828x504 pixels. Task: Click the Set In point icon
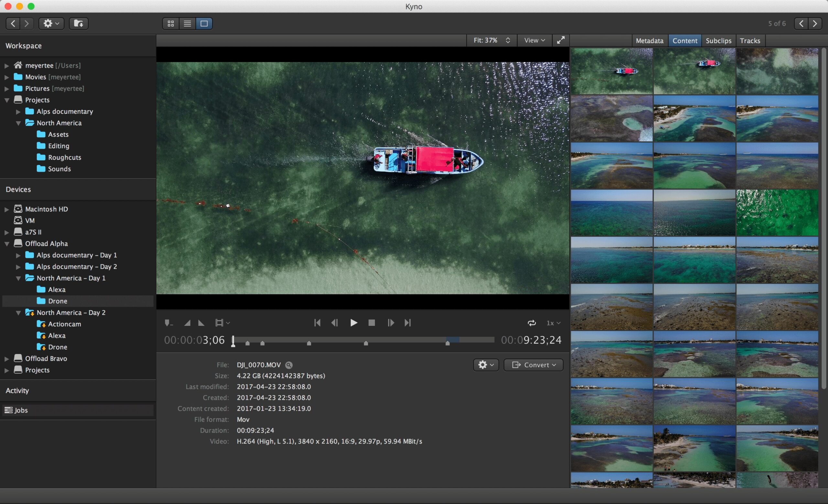click(187, 323)
